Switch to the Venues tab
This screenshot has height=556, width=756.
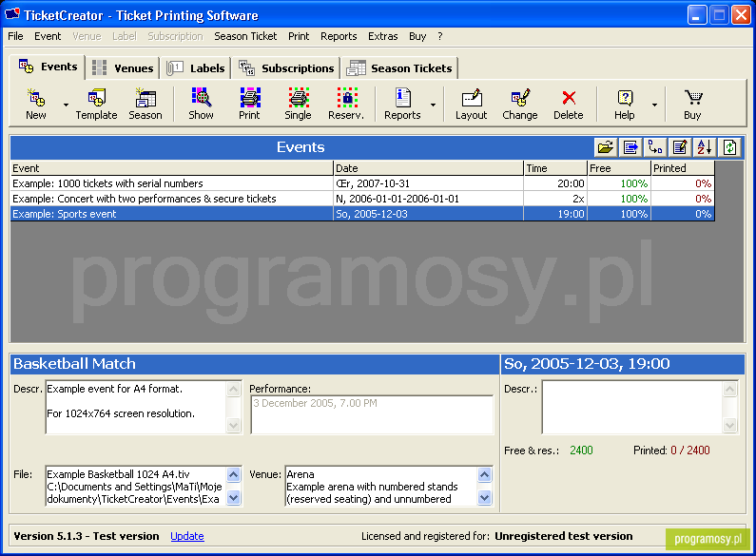[123, 68]
